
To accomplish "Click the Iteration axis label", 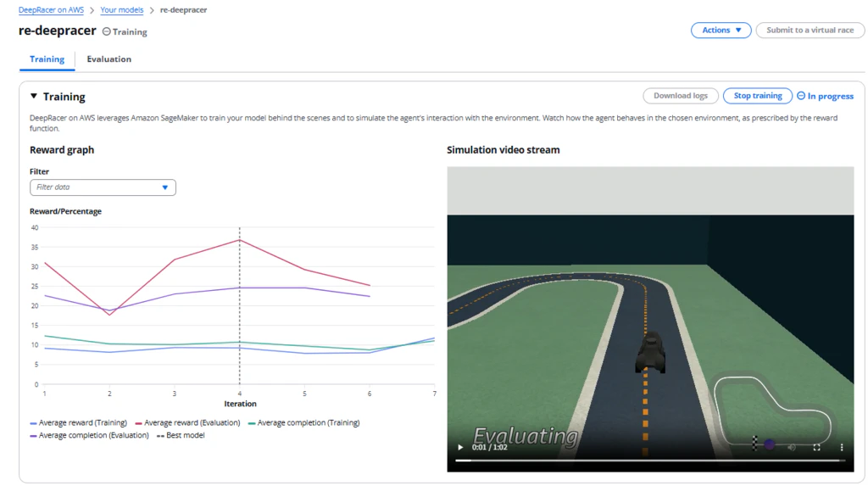I will pyautogui.click(x=240, y=404).
